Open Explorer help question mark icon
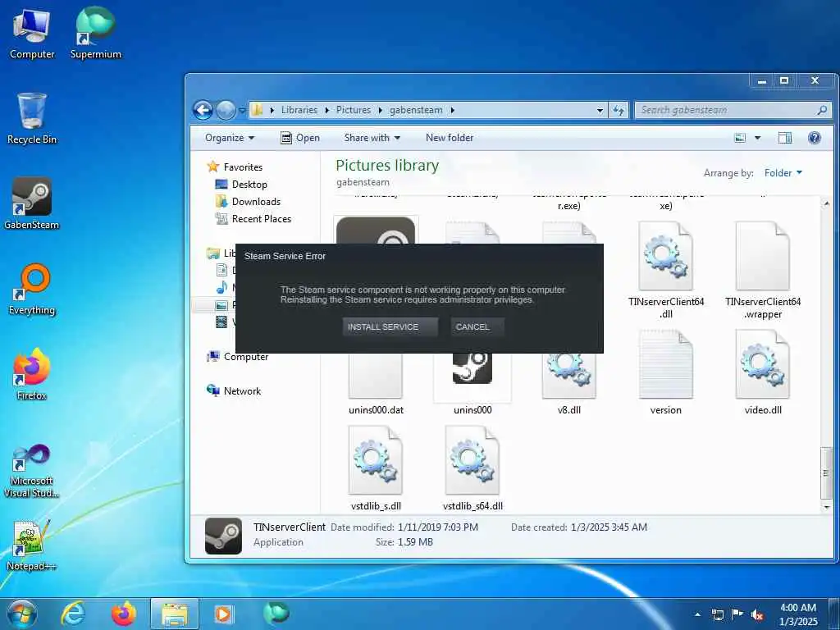Image resolution: width=840 pixels, height=630 pixels. (815, 138)
